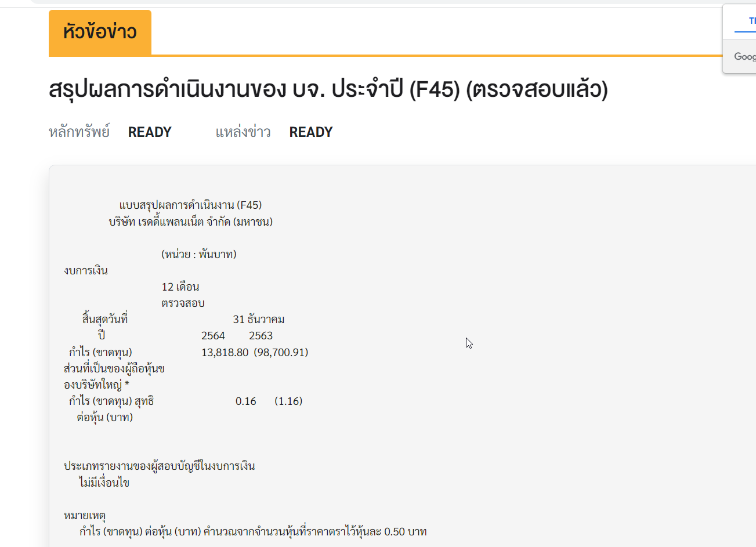756x547 pixels.
Task: Click the unit note (หน่วย : พันบาท)
Action: tap(199, 254)
